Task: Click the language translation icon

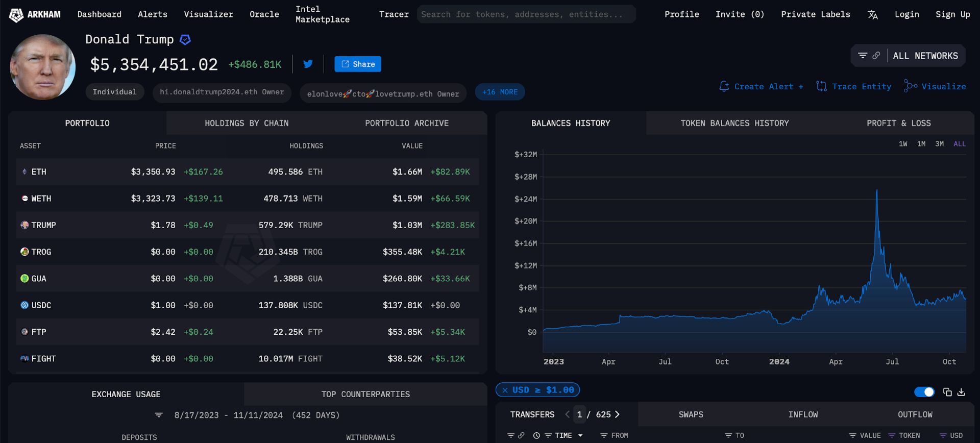Action: (873, 15)
